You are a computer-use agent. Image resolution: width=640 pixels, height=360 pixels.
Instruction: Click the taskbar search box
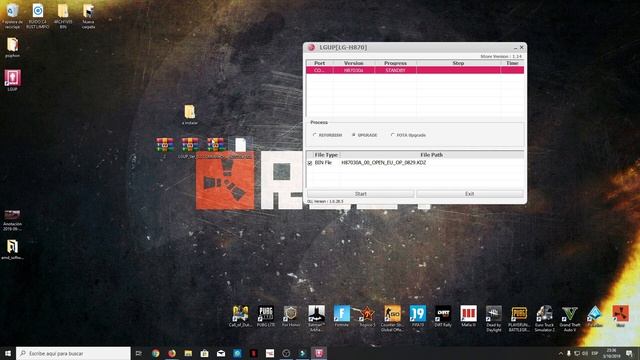(x=73, y=353)
